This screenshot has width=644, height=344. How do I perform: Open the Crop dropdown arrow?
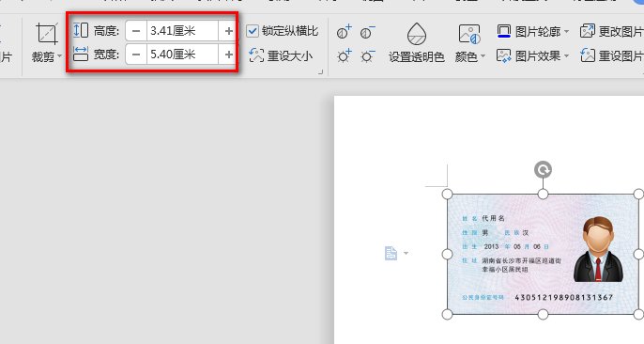59,55
